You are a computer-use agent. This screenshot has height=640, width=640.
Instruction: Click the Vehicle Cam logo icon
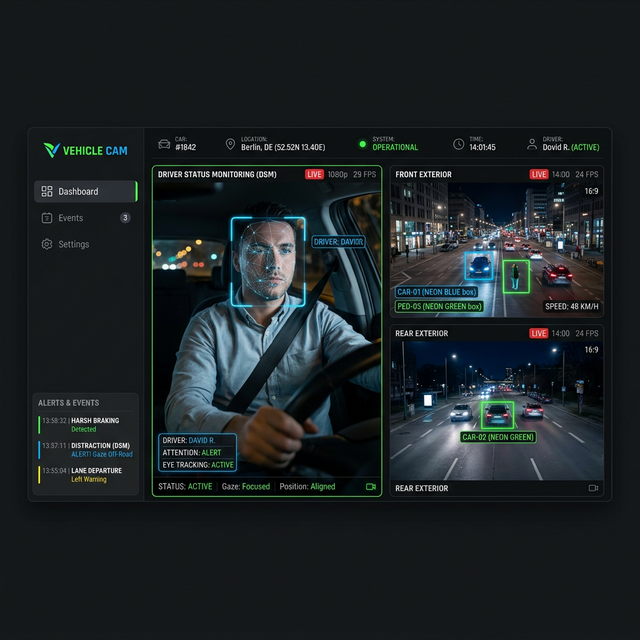tap(51, 150)
